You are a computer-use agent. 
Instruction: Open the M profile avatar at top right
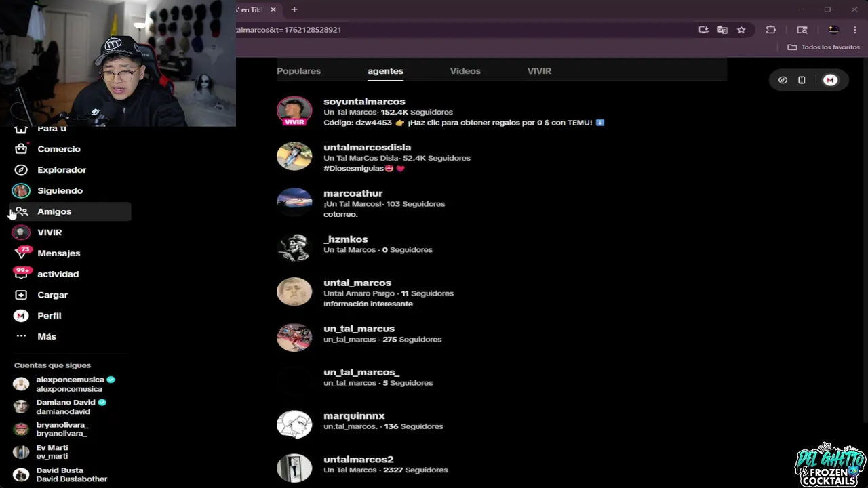[830, 80]
